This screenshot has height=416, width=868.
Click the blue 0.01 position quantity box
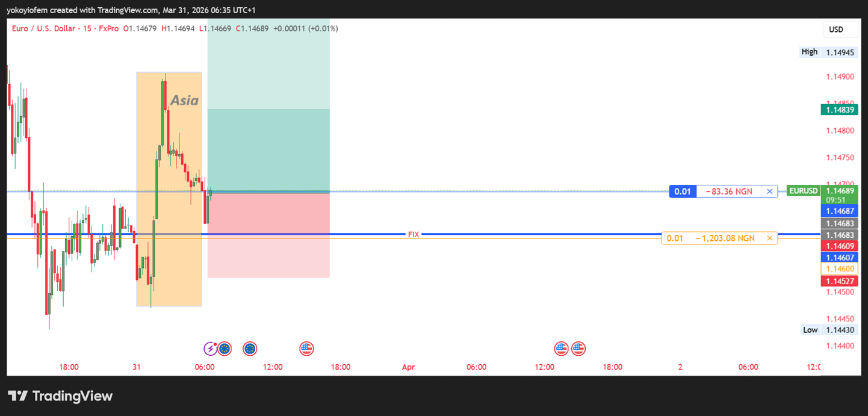683,191
